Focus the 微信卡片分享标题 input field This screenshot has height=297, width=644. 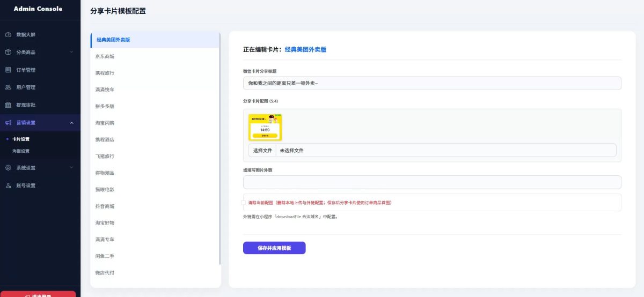coord(432,83)
